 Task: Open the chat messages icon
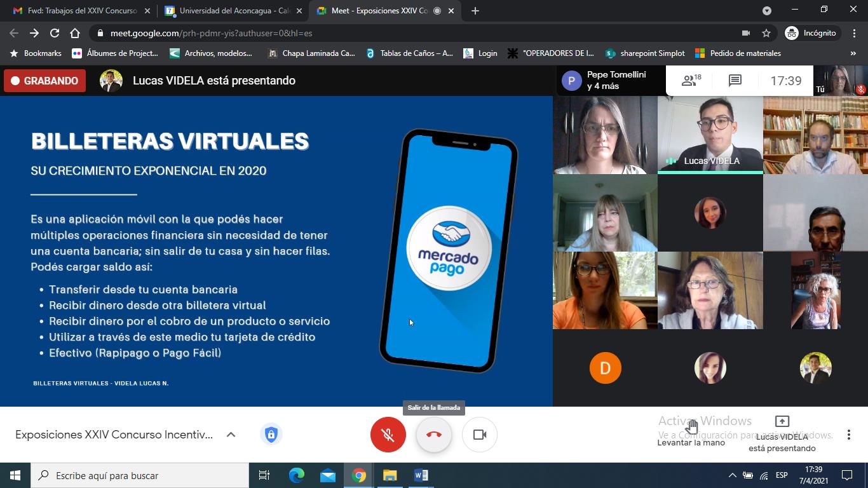[x=735, y=81]
